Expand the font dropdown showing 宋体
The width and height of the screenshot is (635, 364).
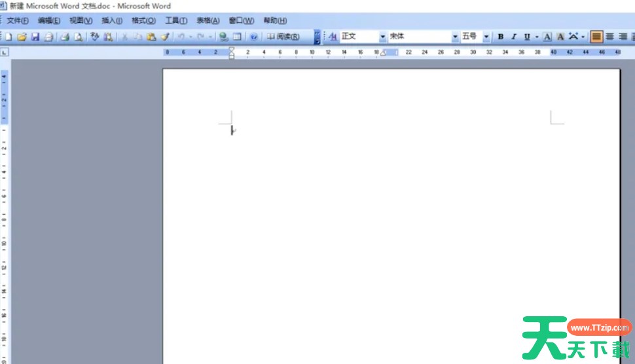tap(455, 37)
